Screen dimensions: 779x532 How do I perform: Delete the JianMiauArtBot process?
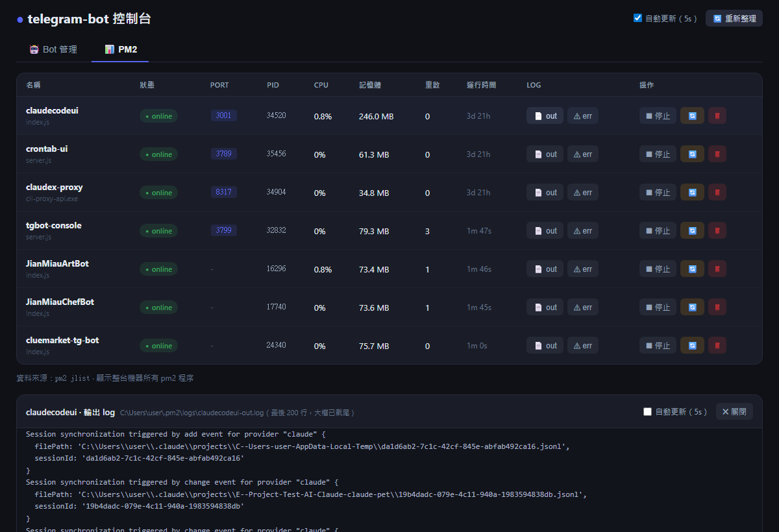tap(717, 269)
